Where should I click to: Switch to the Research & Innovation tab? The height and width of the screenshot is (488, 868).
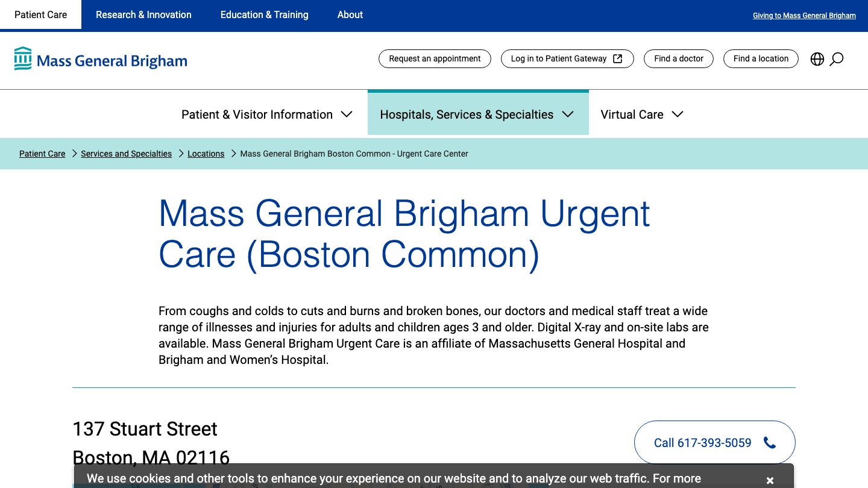[x=143, y=14]
